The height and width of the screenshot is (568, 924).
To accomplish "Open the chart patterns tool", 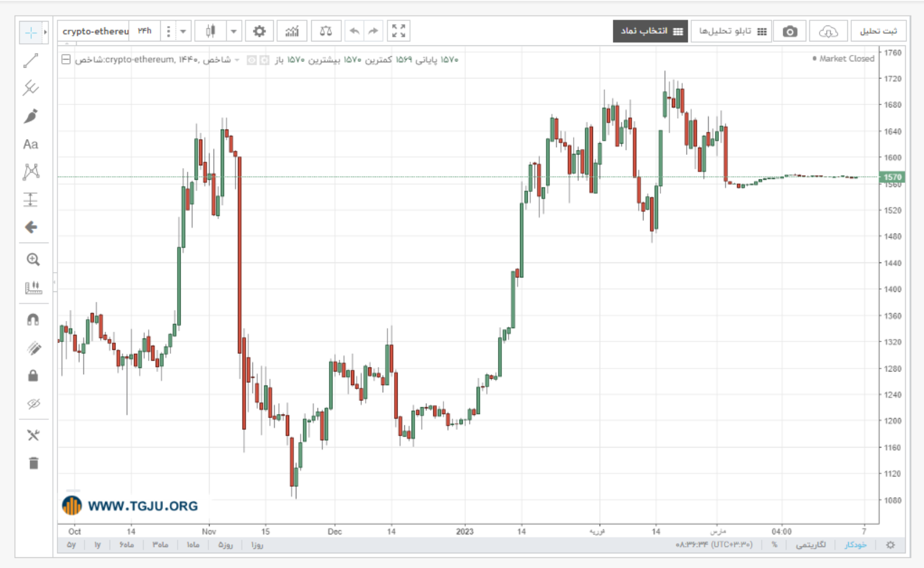I will (31, 172).
